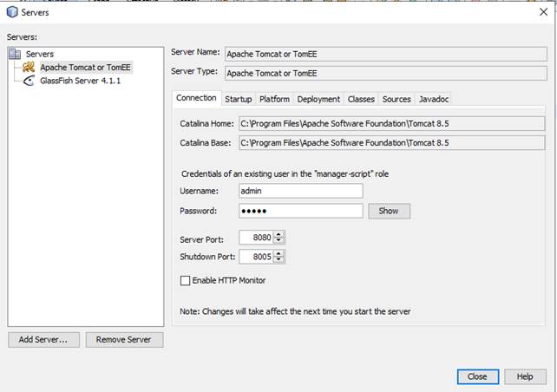Click the manager-script credentials label text
The width and height of the screenshot is (557, 392).
pos(285,174)
